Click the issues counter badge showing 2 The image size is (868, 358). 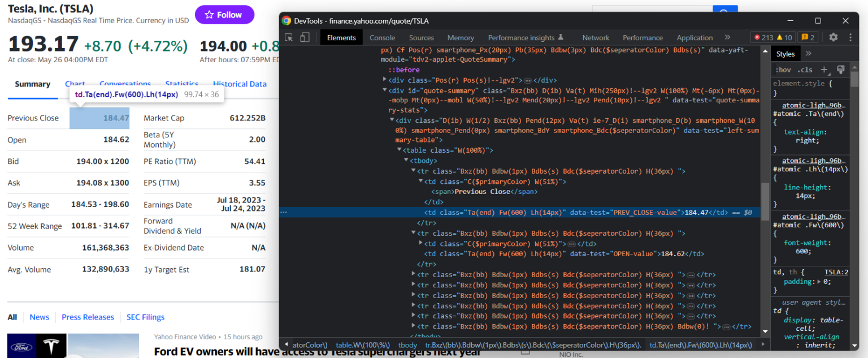tap(808, 37)
